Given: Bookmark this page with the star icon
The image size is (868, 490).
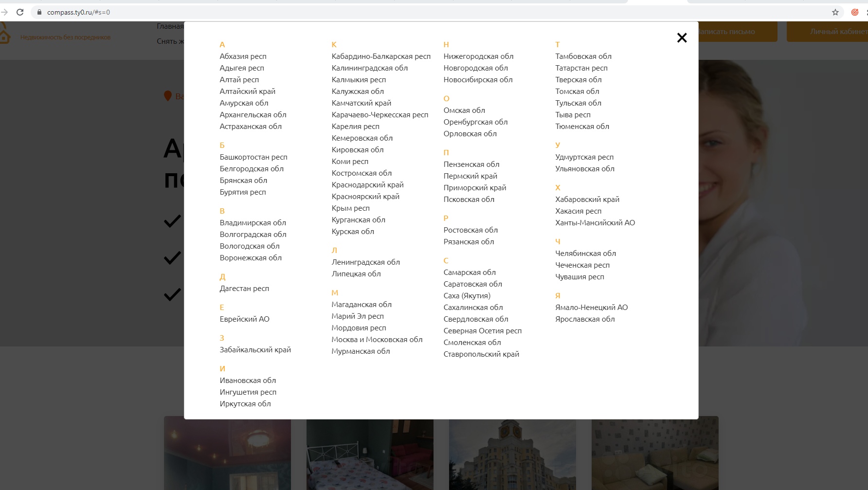Looking at the screenshot, I should tap(835, 12).
